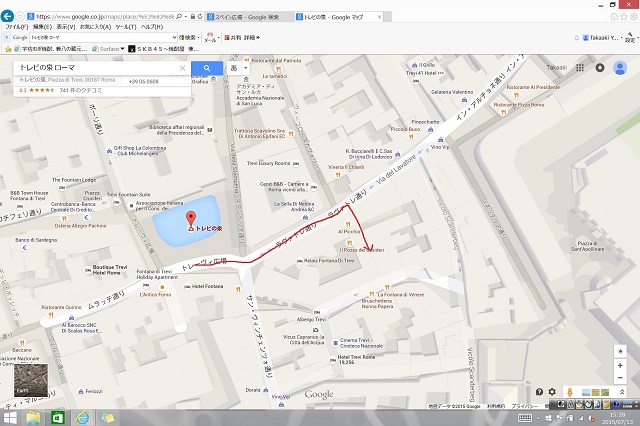This screenshot has height=426, width=640.
Task: Expand Google Toolbar search history dropdown
Action: (174, 37)
